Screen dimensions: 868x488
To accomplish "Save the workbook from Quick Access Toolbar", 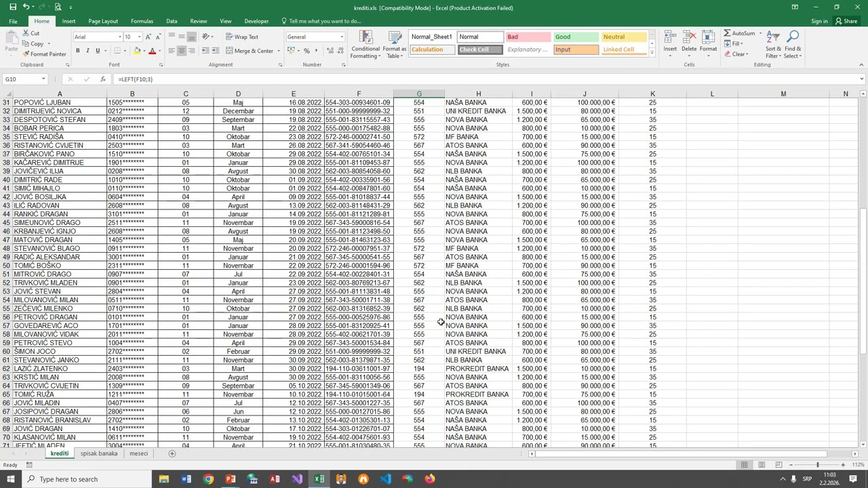I will click(x=12, y=7).
